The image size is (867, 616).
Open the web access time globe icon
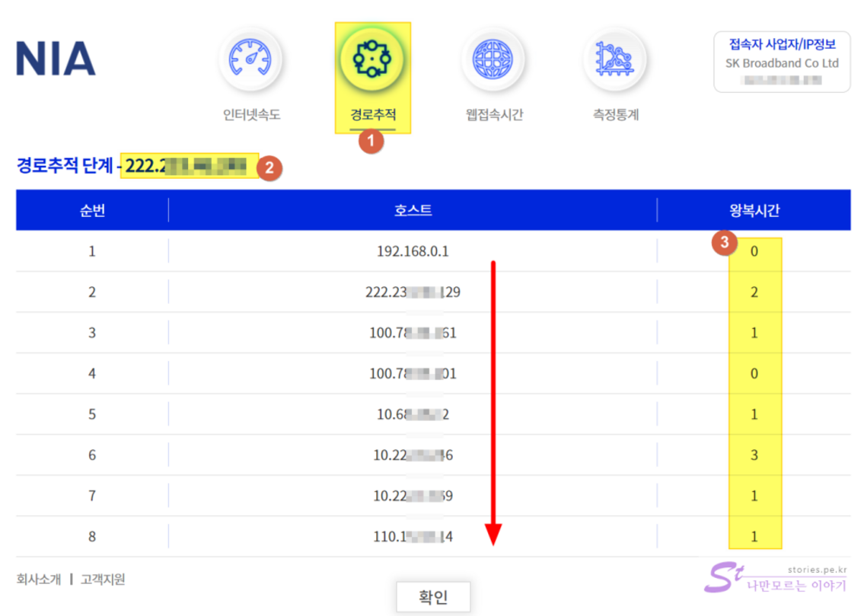(x=494, y=59)
